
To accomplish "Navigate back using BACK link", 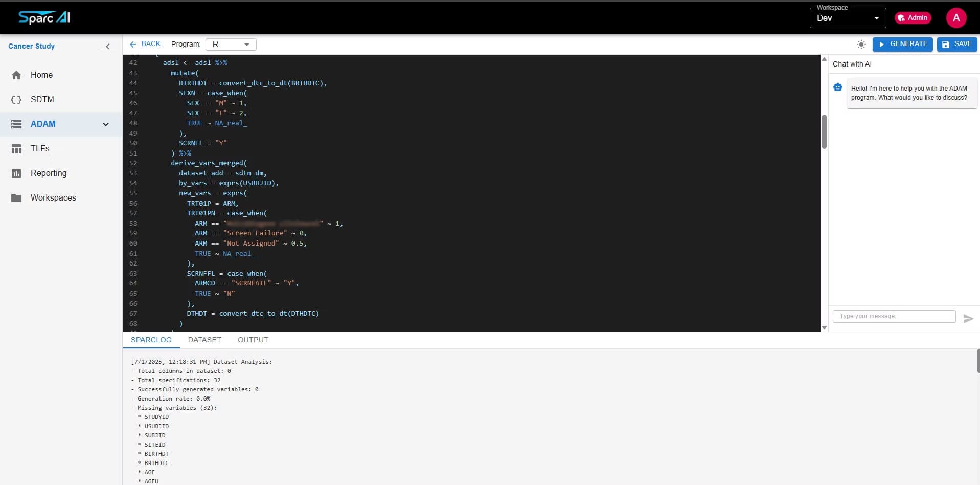I will point(145,43).
